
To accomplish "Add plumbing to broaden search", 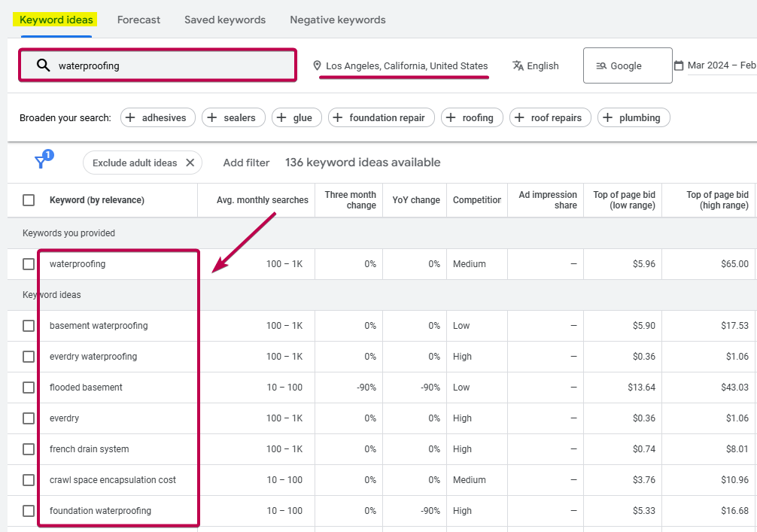I will pos(634,117).
